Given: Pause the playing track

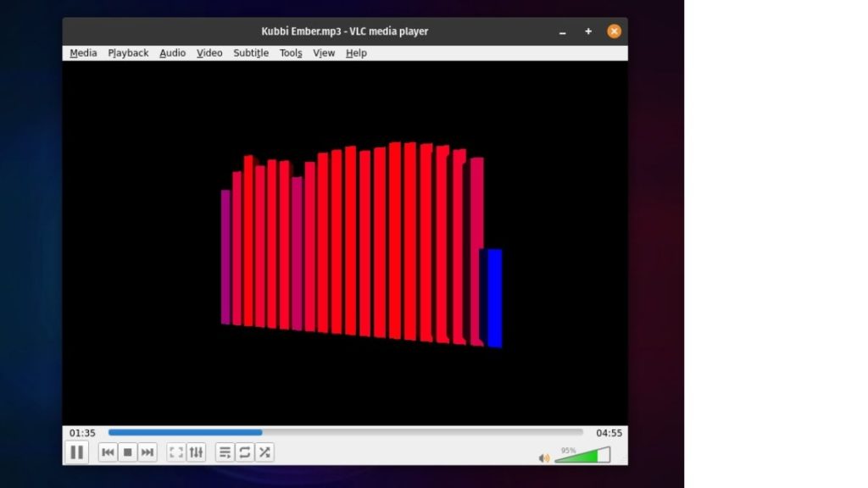Looking at the screenshot, I should click(x=76, y=452).
